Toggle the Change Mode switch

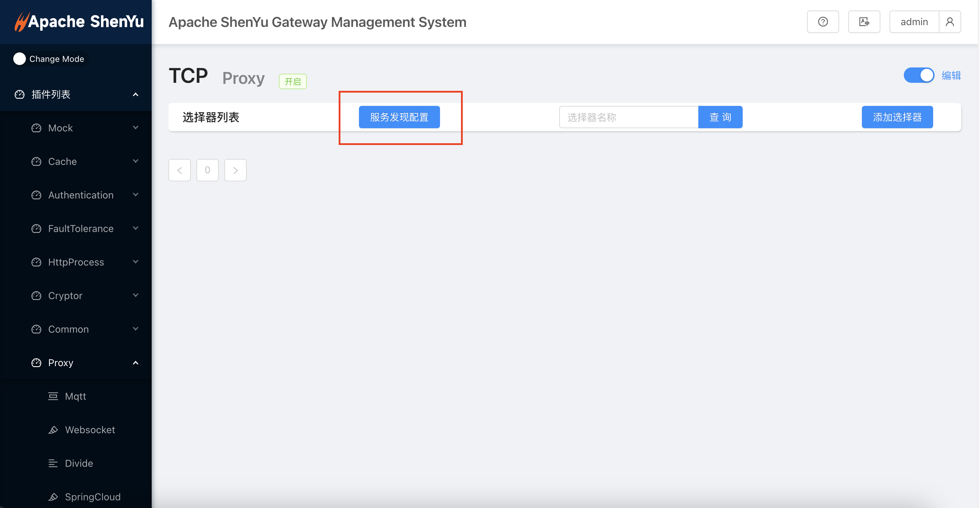(20, 59)
